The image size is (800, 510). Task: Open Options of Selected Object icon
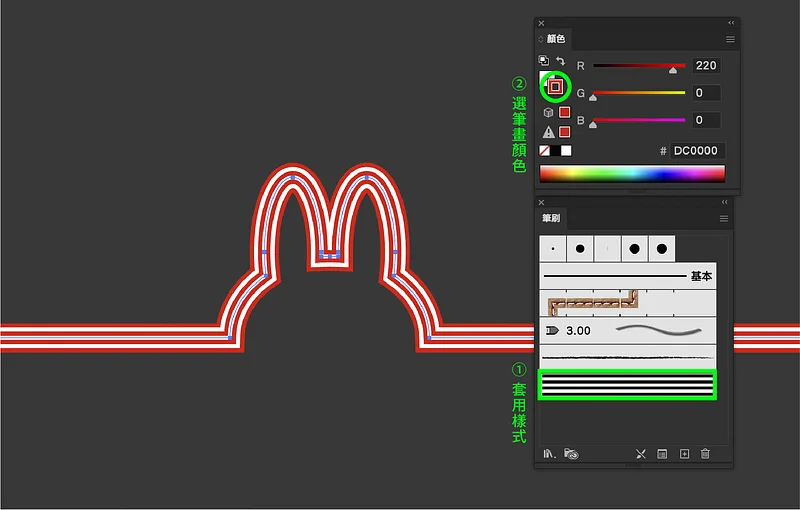click(662, 453)
